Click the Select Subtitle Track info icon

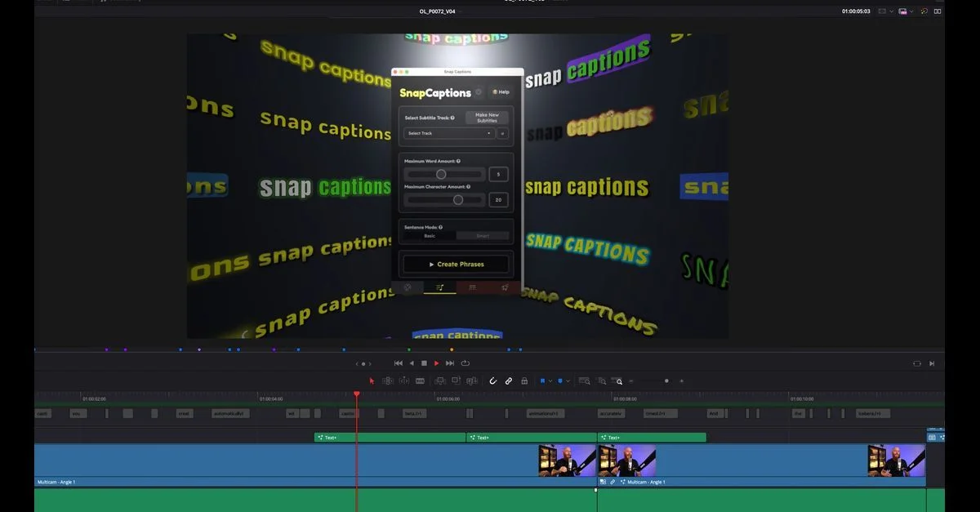[452, 118]
